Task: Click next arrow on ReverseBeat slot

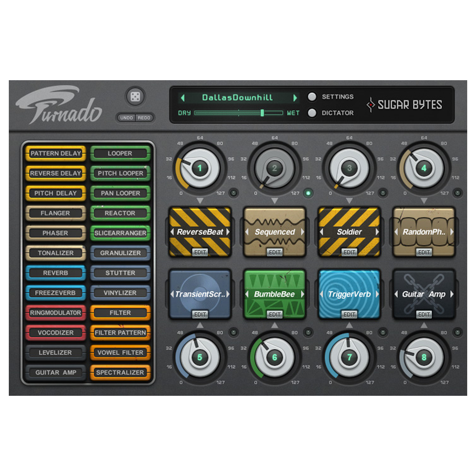Action: 228,232
